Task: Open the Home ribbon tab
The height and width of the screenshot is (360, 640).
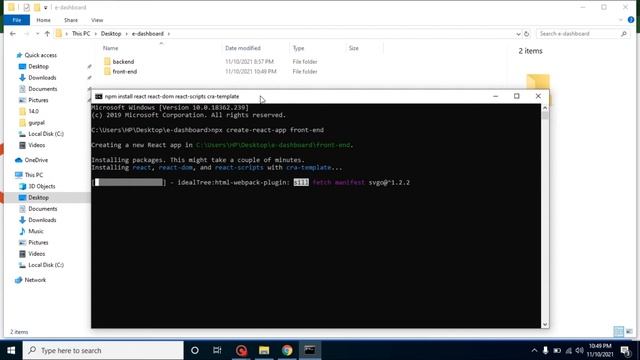Action: (43, 20)
